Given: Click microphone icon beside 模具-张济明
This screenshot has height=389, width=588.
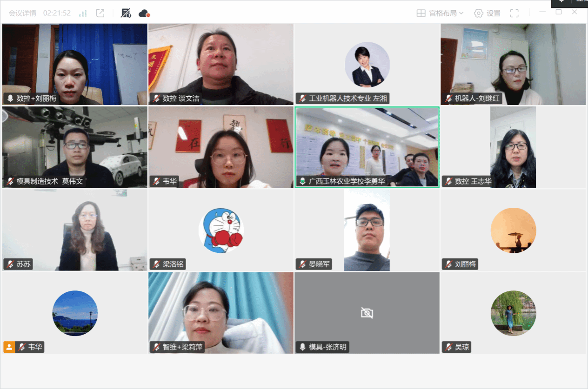Looking at the screenshot, I should pyautogui.click(x=302, y=347).
